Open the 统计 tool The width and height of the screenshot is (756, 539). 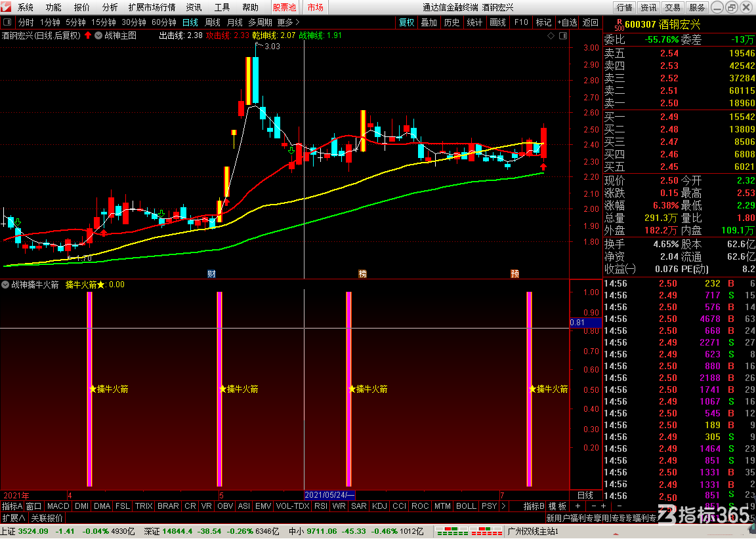coord(475,23)
